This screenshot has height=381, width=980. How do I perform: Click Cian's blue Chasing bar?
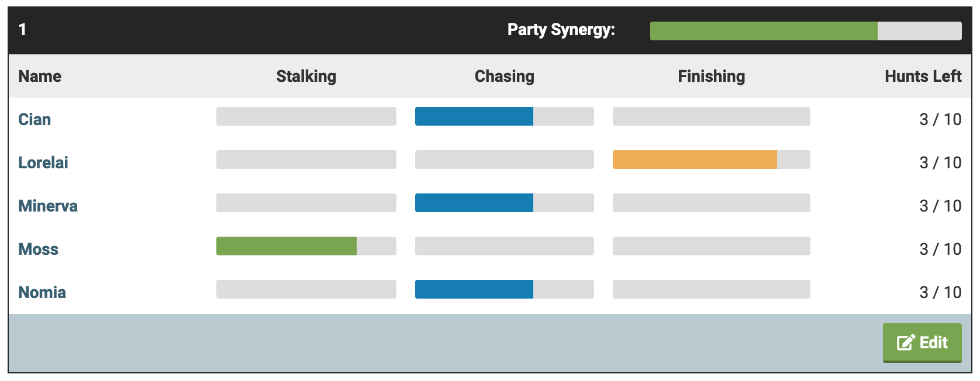tap(474, 116)
